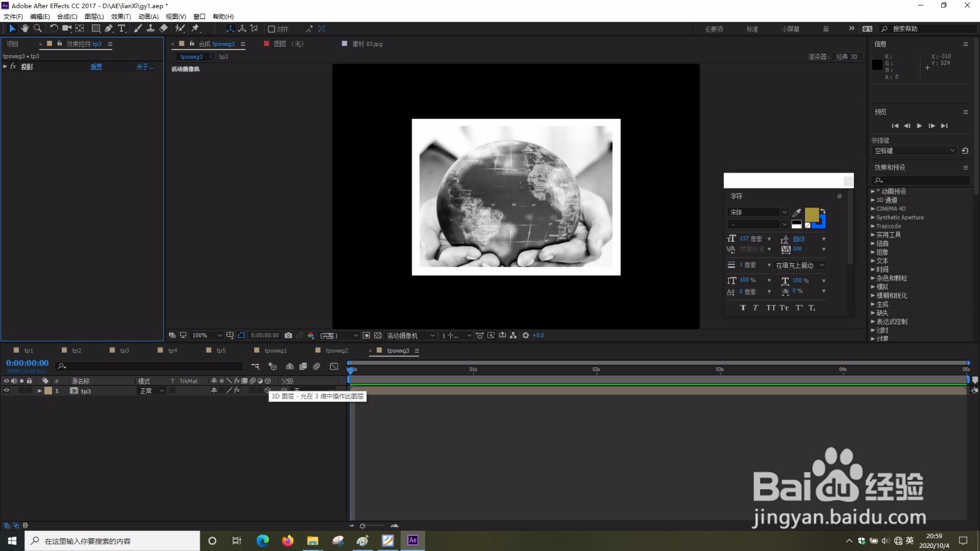Viewport: 980px width, 551px height.
Task: Toggle draft 3D in timeline
Action: [273, 366]
